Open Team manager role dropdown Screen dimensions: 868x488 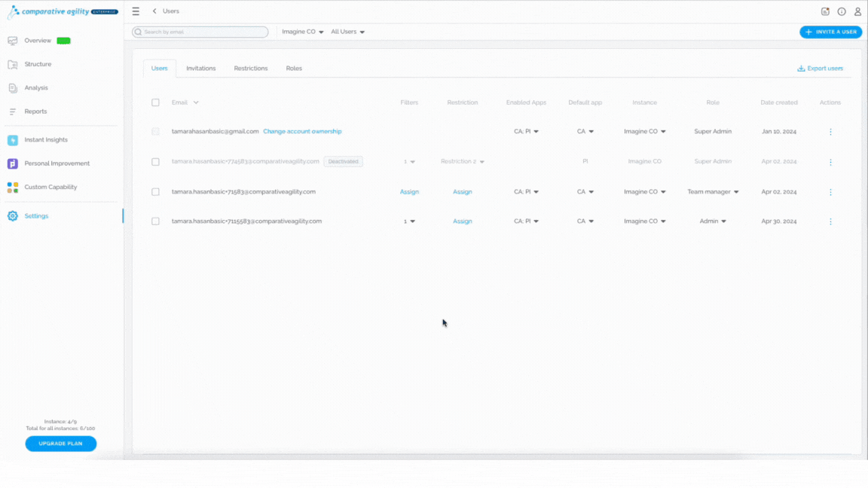click(x=713, y=192)
